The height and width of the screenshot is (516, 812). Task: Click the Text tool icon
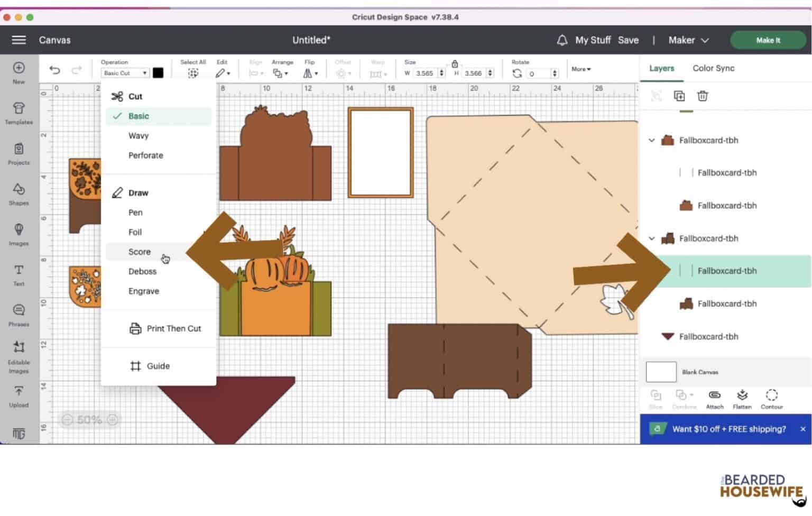[x=19, y=274]
